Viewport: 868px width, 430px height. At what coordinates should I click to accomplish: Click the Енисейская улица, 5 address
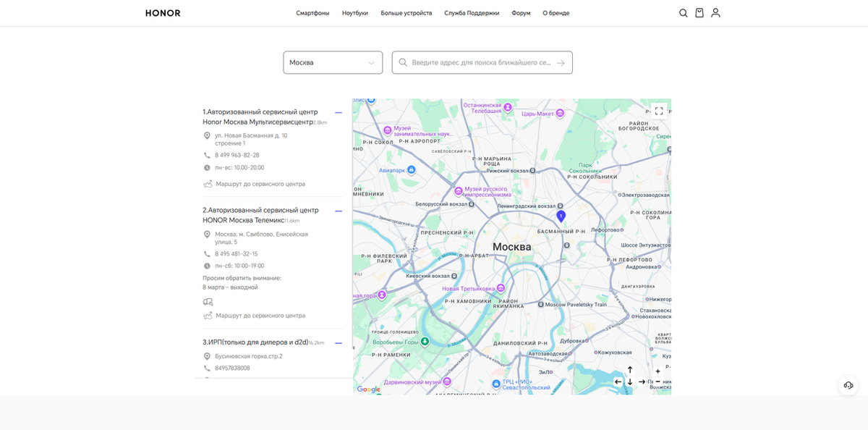coord(261,238)
